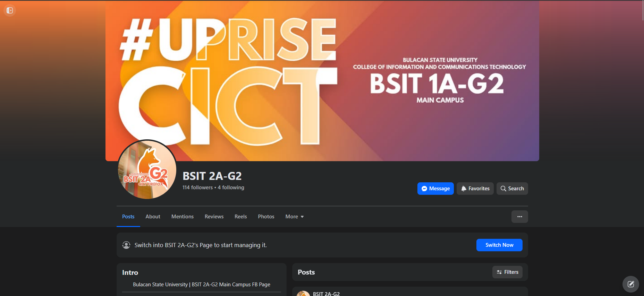Click the Favorites button
The image size is (644, 296).
point(475,189)
